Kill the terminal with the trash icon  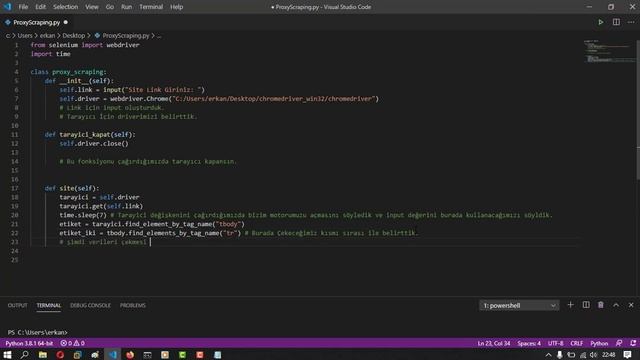tap(600, 305)
